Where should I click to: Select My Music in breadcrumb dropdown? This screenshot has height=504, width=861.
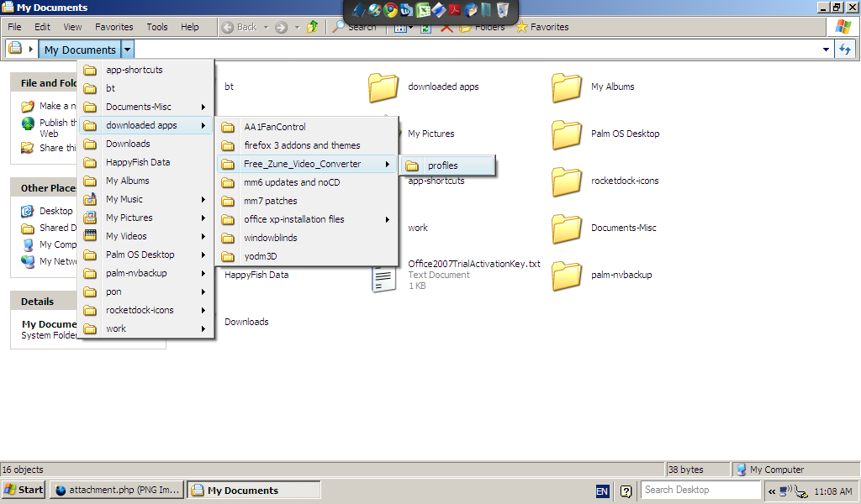point(145,200)
